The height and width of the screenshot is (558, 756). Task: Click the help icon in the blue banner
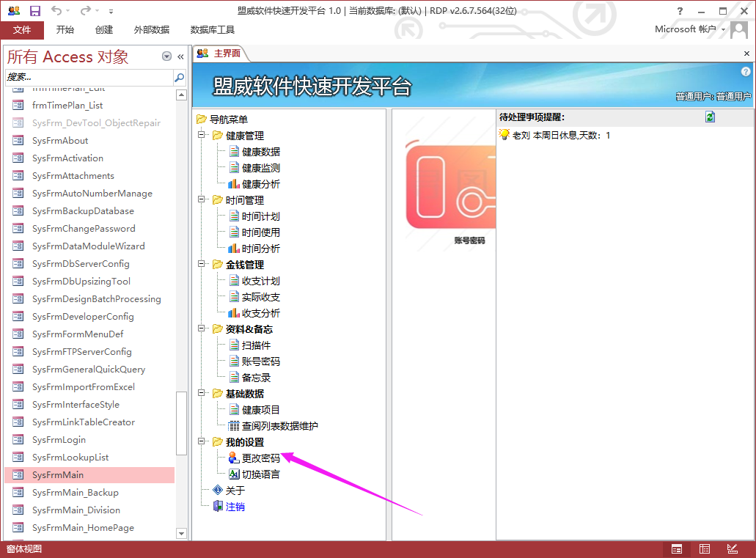tap(746, 72)
